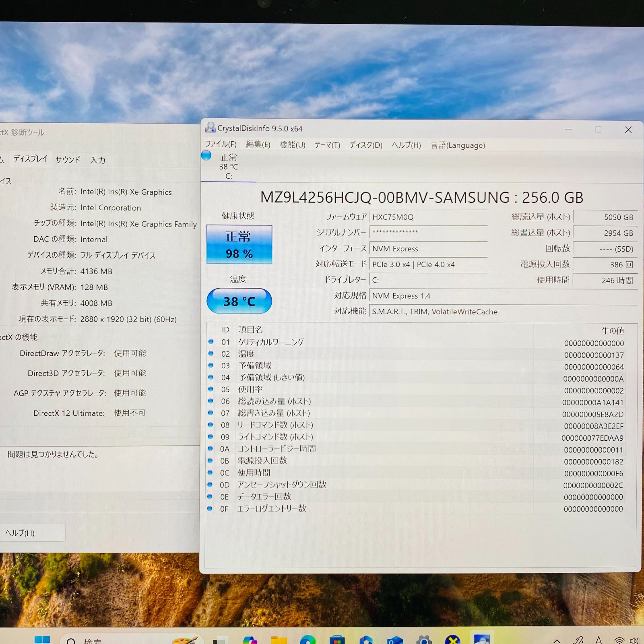Image resolution: width=644 pixels, height=644 pixels.
Task: Click the NVM Express interface field
Action: click(428, 249)
